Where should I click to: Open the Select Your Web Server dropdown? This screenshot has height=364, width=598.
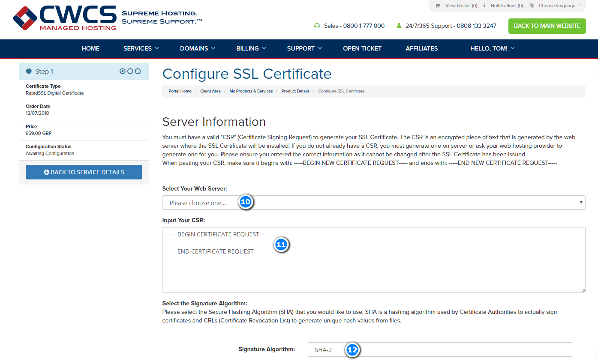[x=373, y=203]
